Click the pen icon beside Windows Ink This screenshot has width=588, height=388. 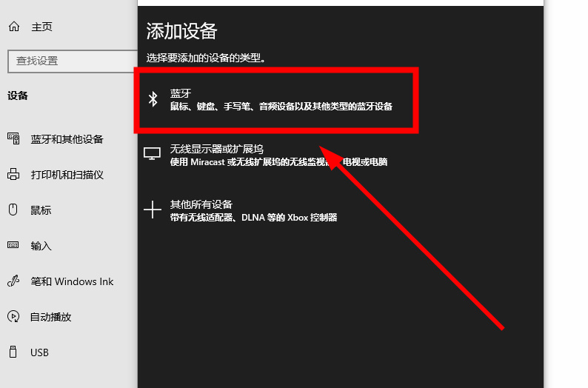13,281
